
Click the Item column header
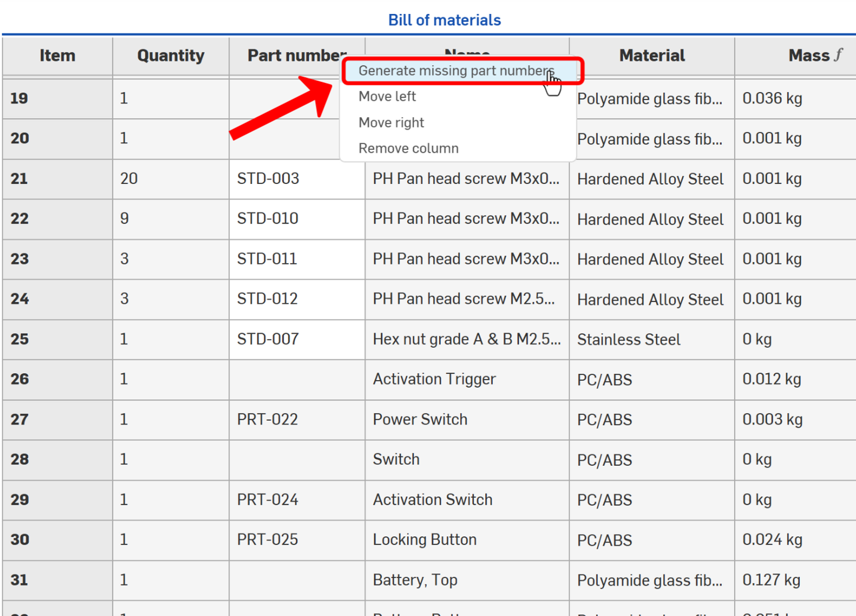[x=57, y=56]
